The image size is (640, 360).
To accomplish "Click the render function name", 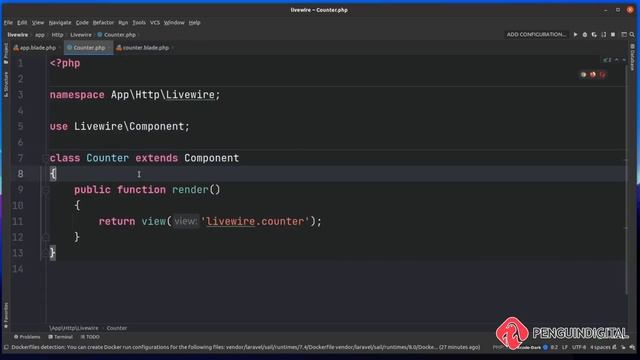I will 190,190.
